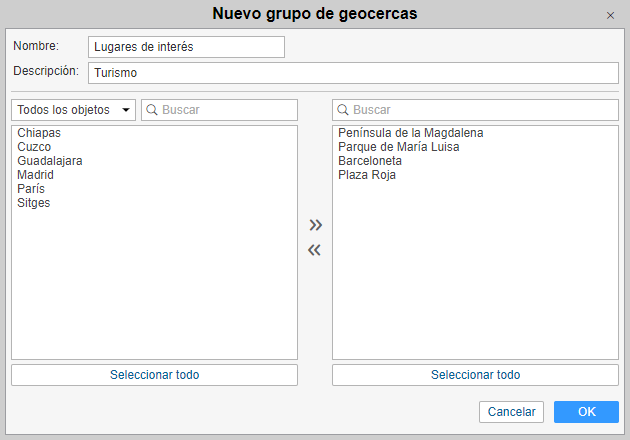Viewport: 630px width, 440px height.
Task: Click the move-left double arrow icon
Action: [315, 250]
